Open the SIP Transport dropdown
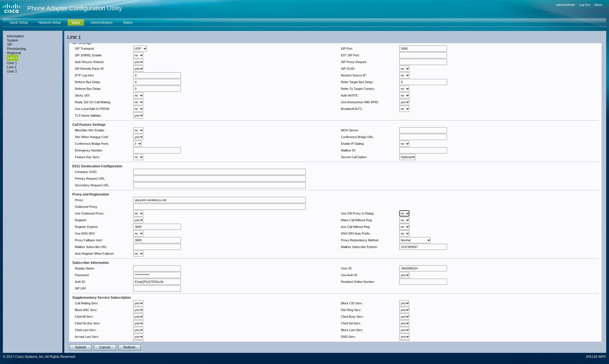This screenshot has height=364, width=609. click(140, 49)
